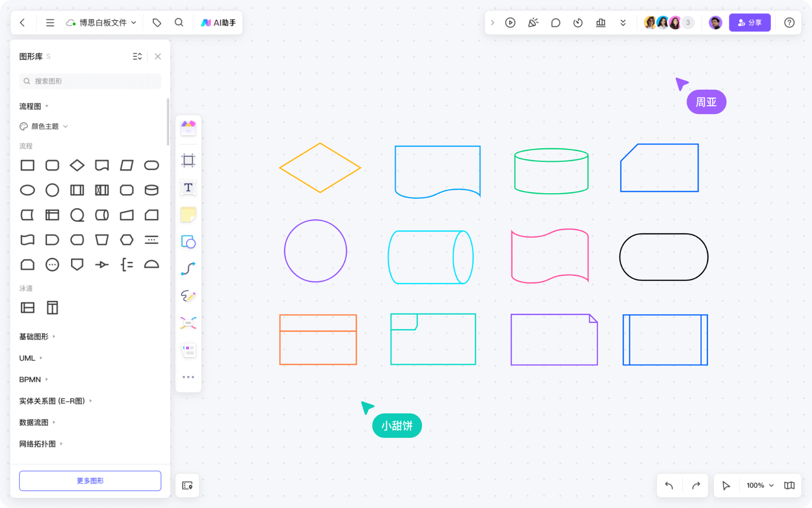Viewport: 812px width, 508px height.
Task: Choose the Frame tool in the toolbar
Action: click(x=188, y=160)
